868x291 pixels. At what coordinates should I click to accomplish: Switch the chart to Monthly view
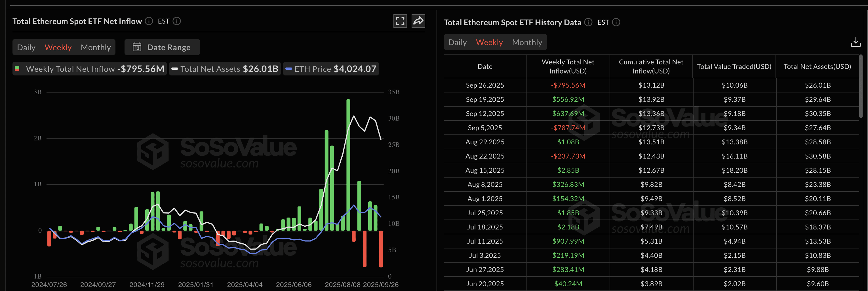(96, 47)
